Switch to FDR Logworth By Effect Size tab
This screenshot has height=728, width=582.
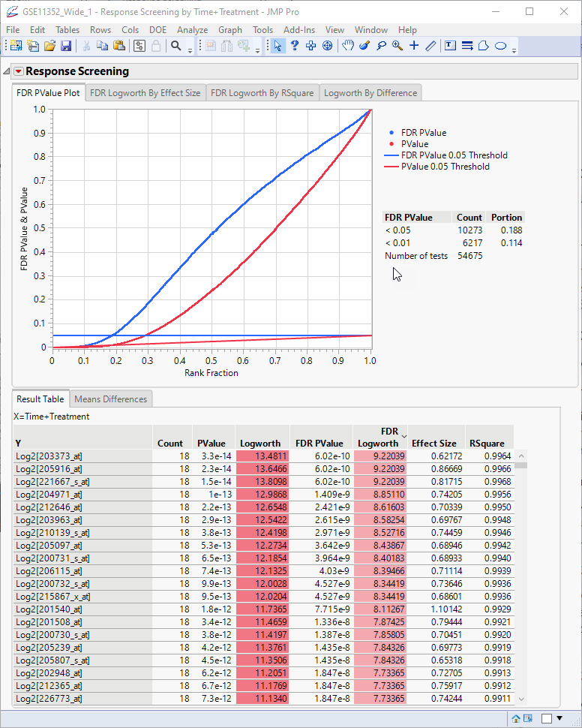145,93
